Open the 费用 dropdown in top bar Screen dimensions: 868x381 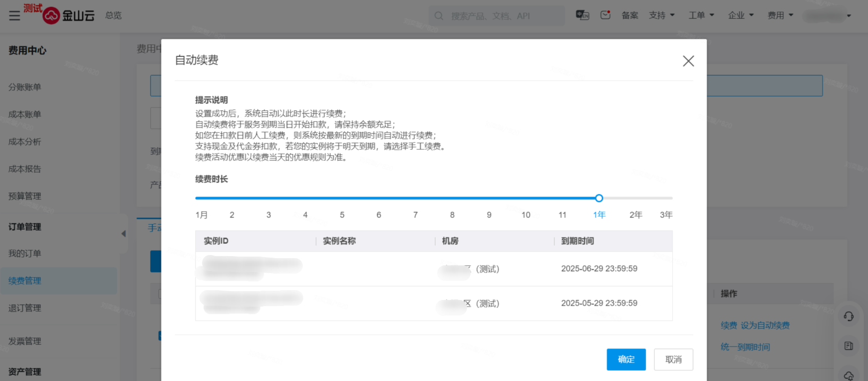coord(780,15)
